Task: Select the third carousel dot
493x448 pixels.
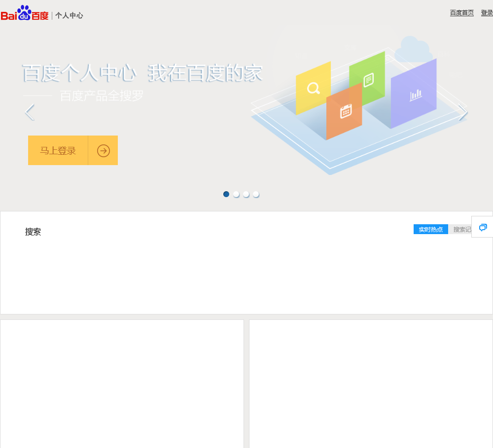Action: pos(246,194)
